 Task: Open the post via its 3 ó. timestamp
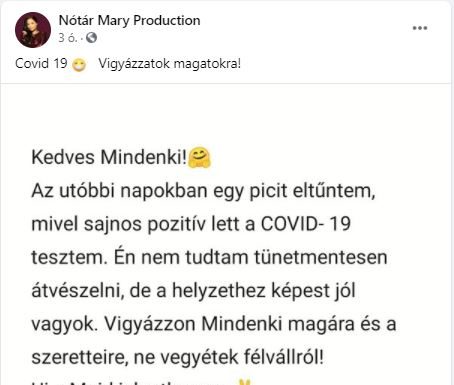67,38
